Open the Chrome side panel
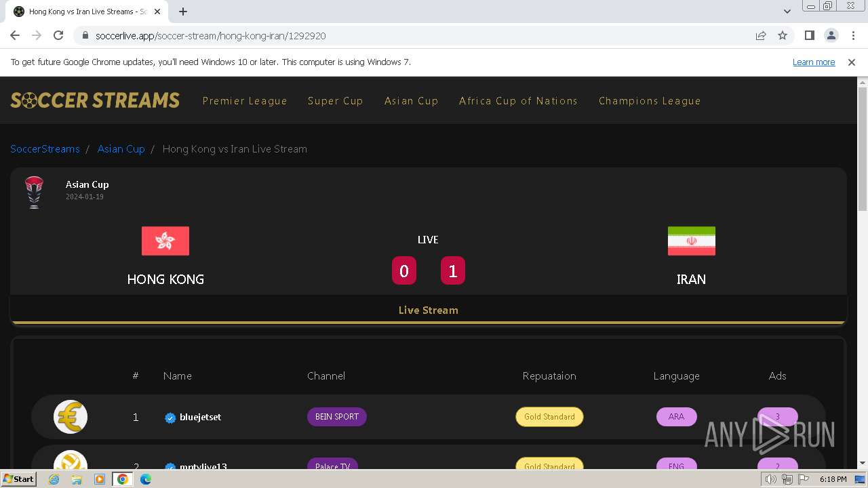 (x=809, y=36)
